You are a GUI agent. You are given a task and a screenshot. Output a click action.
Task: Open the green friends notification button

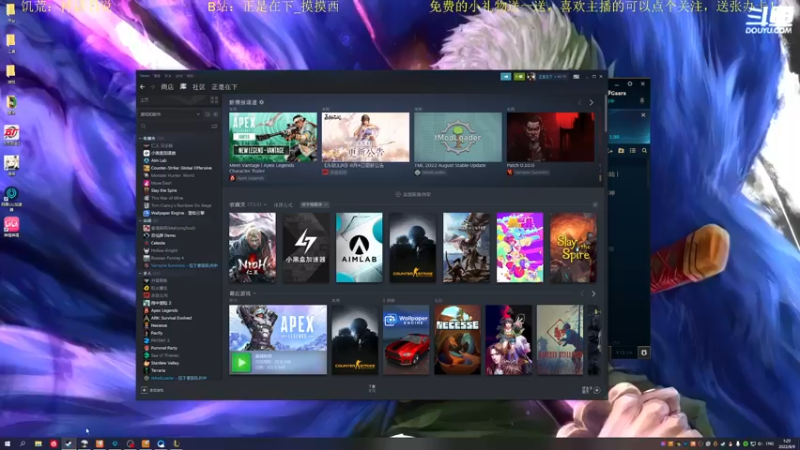[519, 77]
